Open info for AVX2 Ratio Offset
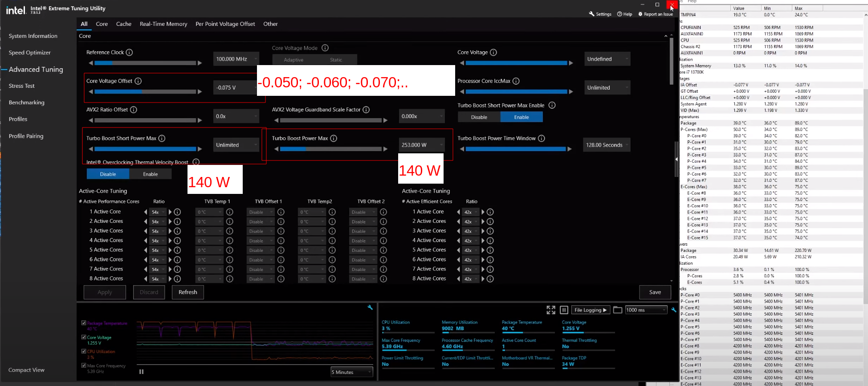The image size is (868, 386). click(133, 110)
